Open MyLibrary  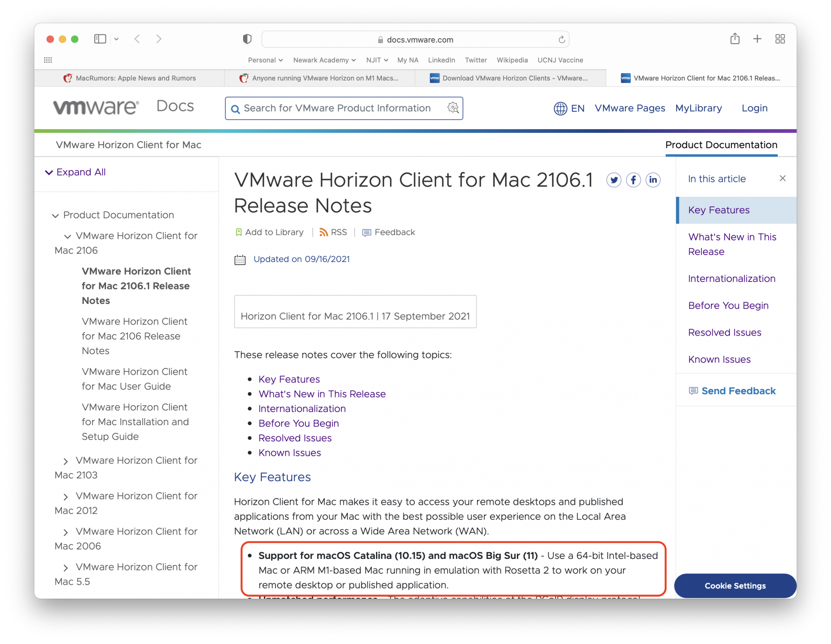(698, 108)
